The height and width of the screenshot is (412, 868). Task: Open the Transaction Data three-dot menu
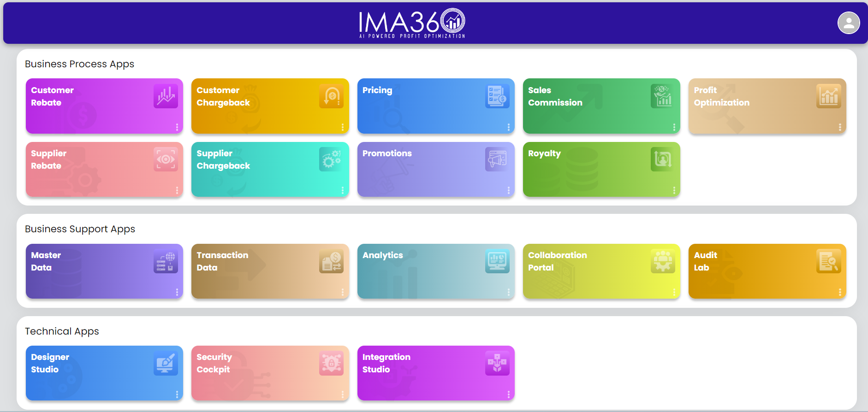click(342, 292)
